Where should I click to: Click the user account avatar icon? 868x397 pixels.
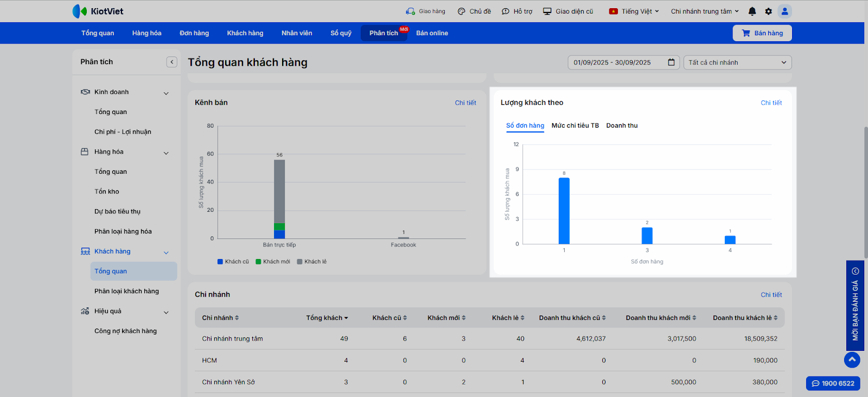coord(784,11)
